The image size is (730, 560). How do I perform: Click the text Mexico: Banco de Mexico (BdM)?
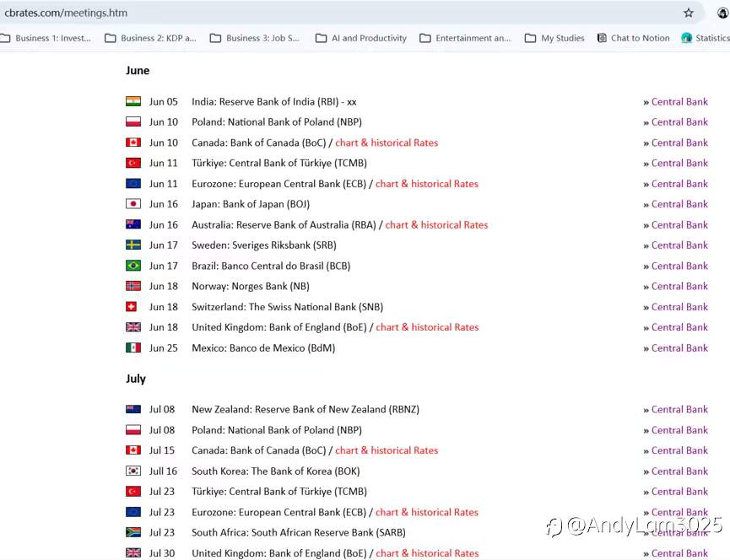pos(263,348)
